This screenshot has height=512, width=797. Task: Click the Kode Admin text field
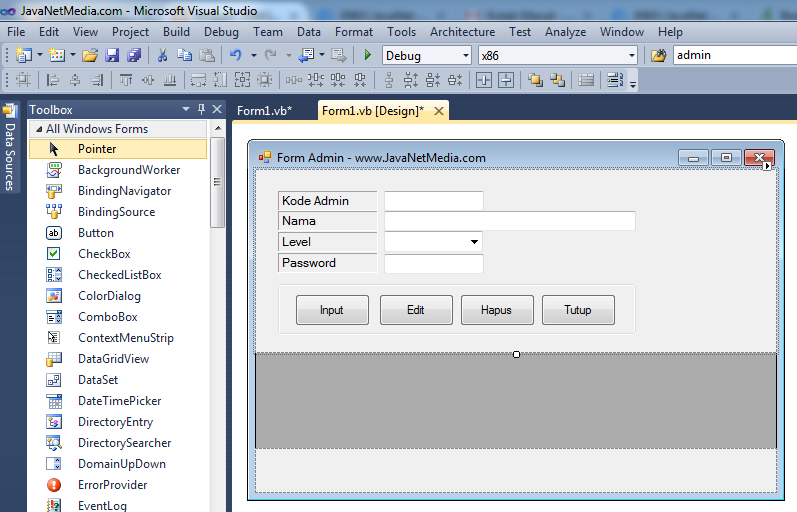point(434,201)
